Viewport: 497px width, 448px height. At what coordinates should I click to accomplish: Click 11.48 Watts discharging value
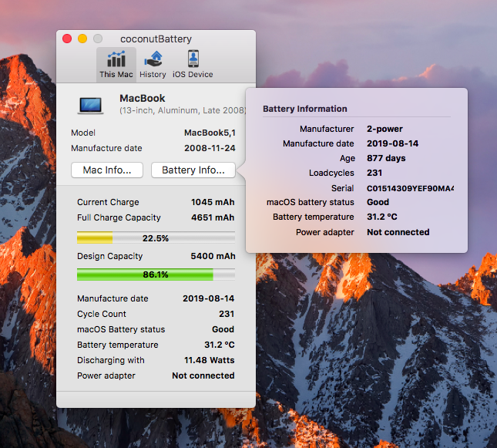tap(210, 360)
